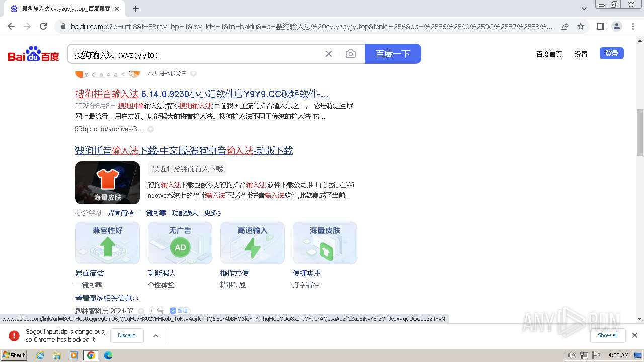
Task: Click the page vertical scrollbar thumb
Action: pos(640,133)
